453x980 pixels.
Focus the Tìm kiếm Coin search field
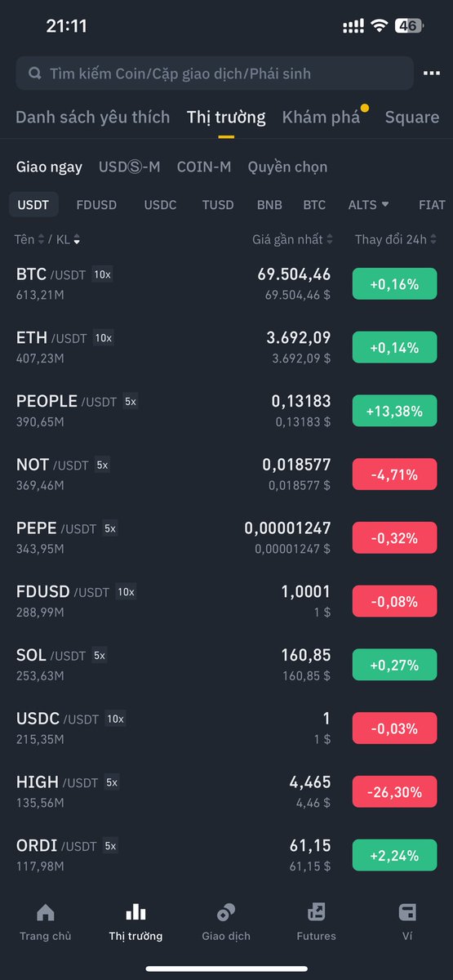[x=215, y=73]
